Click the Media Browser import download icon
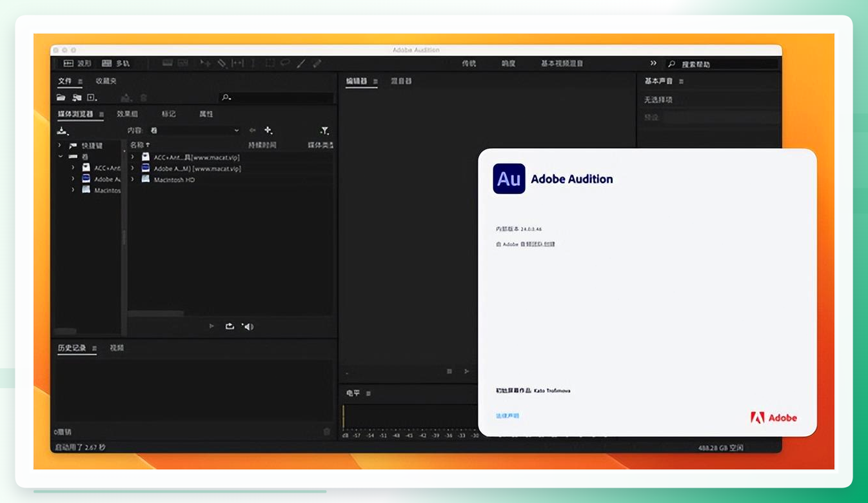 click(63, 130)
